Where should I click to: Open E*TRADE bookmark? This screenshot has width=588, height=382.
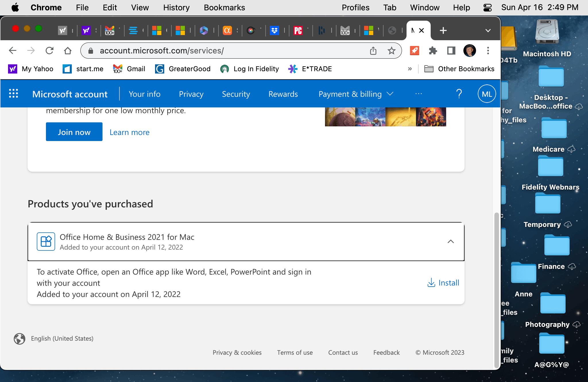[310, 69]
